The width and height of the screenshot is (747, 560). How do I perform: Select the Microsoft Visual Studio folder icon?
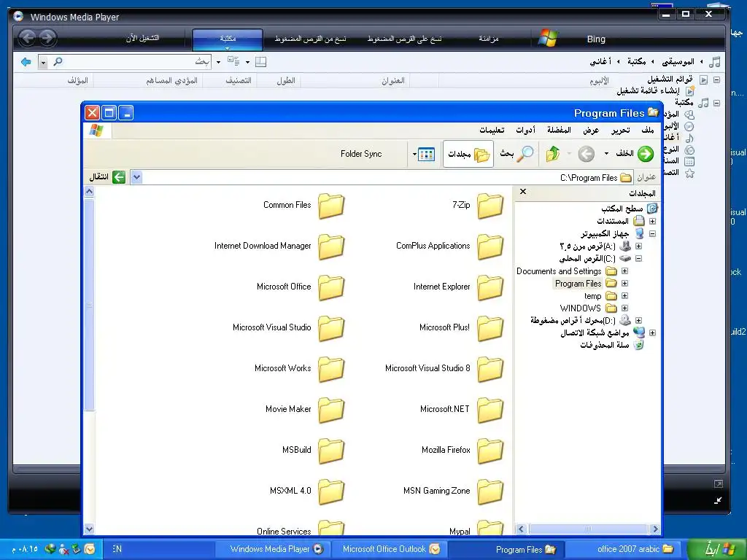(x=331, y=329)
